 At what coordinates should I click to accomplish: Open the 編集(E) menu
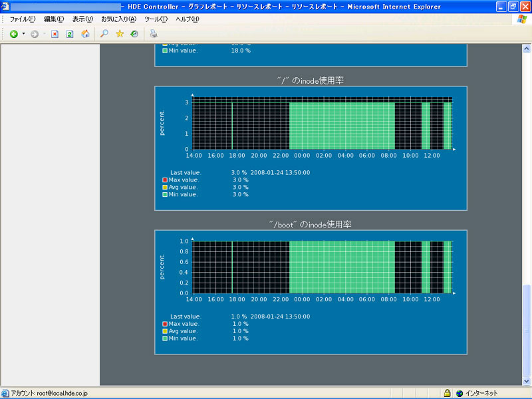[54, 19]
